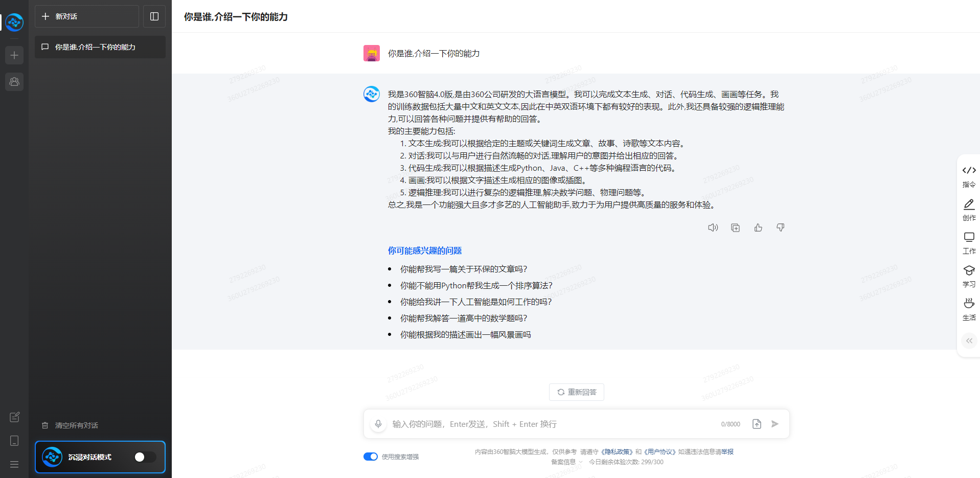Click the user avatar beside the question

pos(372,53)
